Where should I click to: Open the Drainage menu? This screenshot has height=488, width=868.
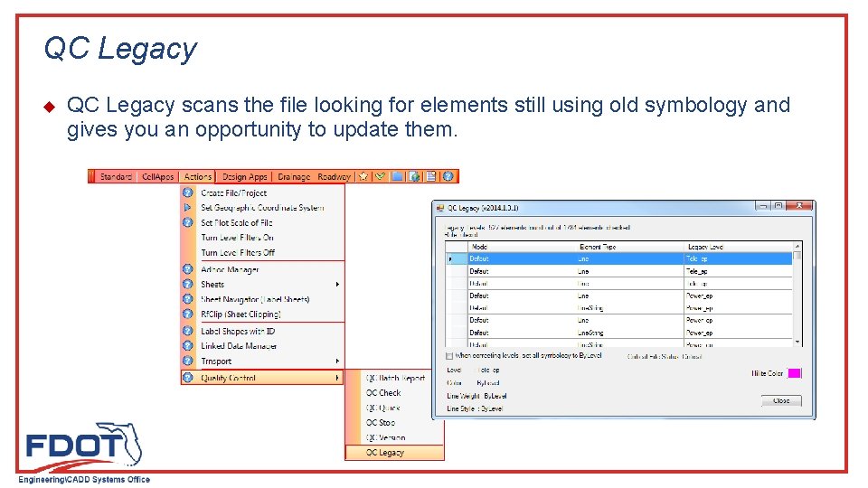[x=293, y=176]
